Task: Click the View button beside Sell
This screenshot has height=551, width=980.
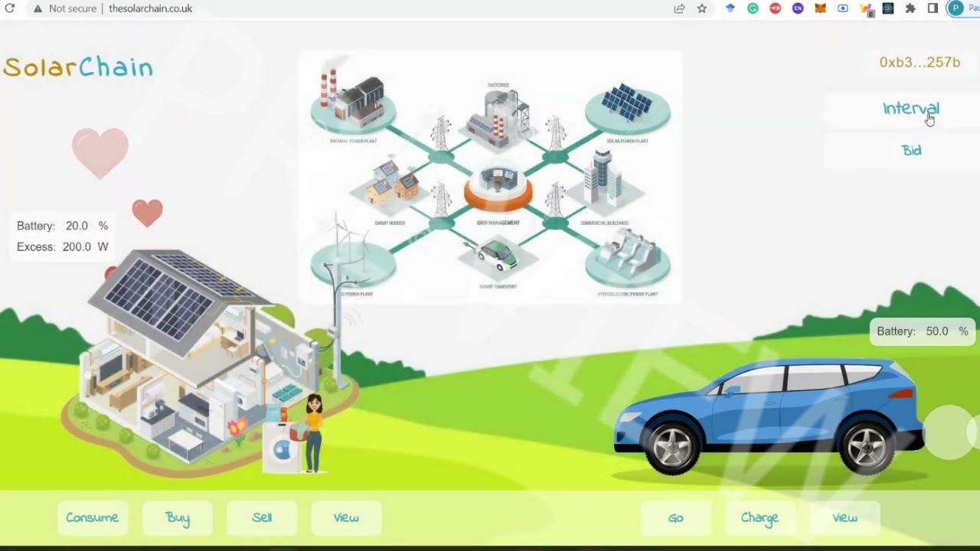Action: click(x=346, y=518)
